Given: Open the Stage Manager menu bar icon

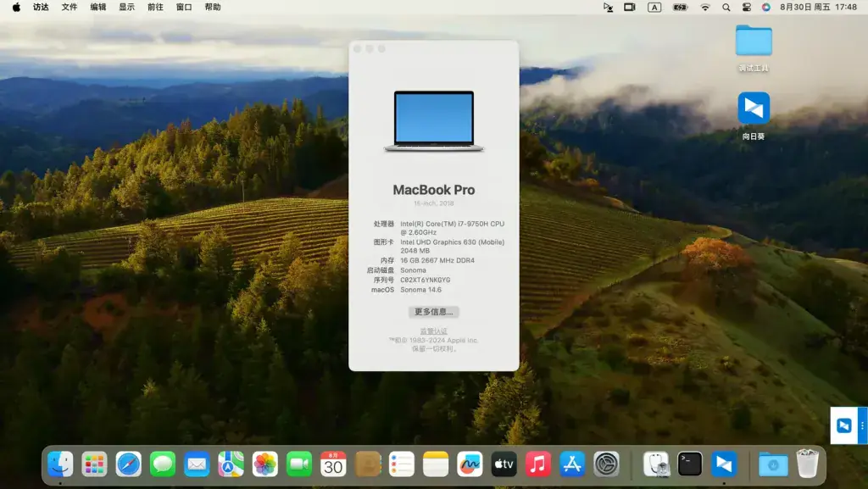Looking at the screenshot, I should pyautogui.click(x=630, y=7).
